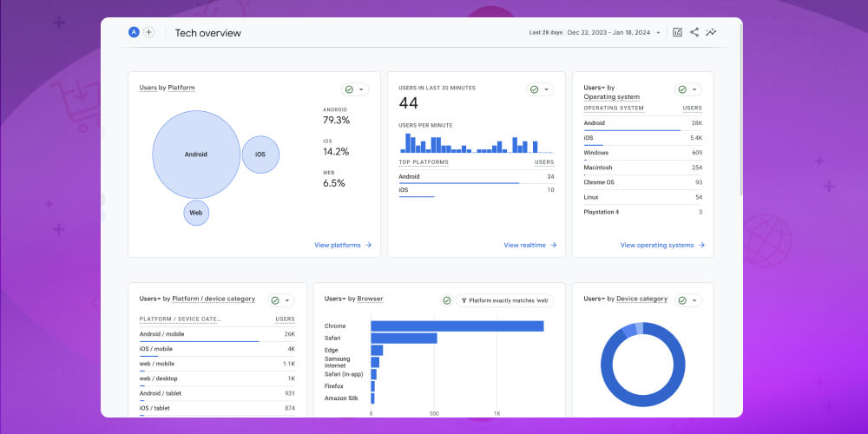Expand status dropdown arrow on Device category card

tap(694, 300)
